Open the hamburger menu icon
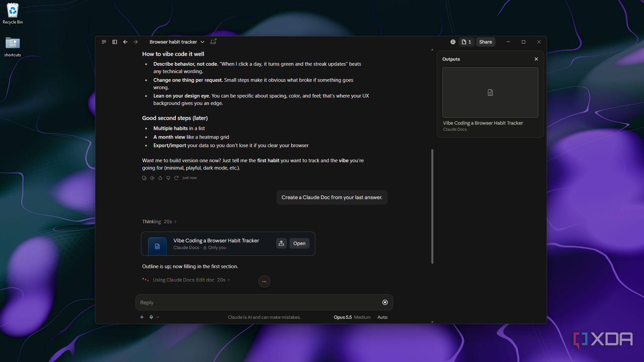644x362 pixels. click(x=104, y=42)
